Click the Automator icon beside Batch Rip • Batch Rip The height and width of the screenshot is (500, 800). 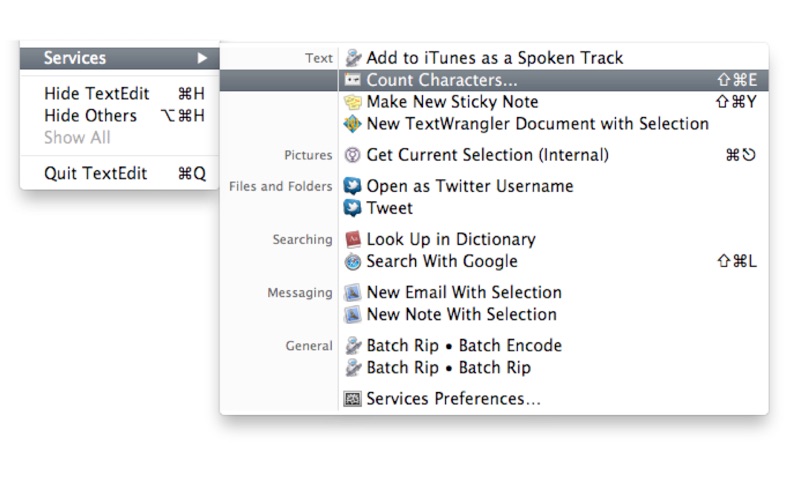(x=353, y=367)
